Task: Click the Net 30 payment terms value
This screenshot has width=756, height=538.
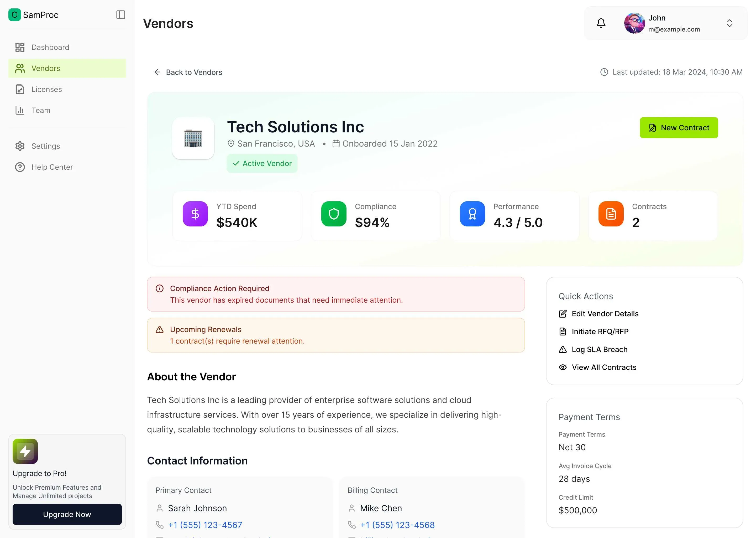Action: coord(572,447)
